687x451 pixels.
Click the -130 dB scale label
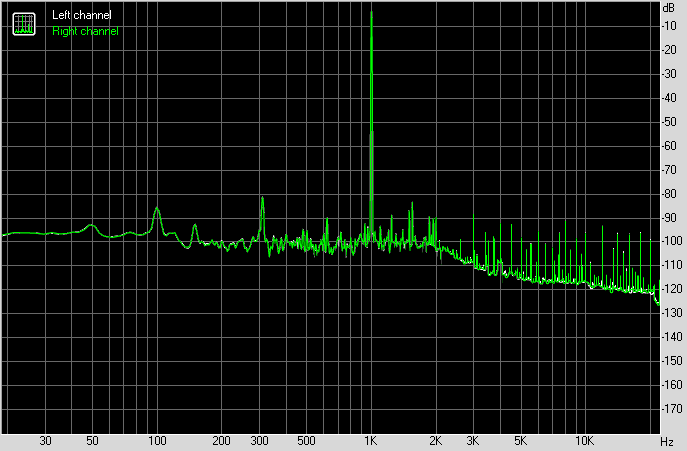672,313
